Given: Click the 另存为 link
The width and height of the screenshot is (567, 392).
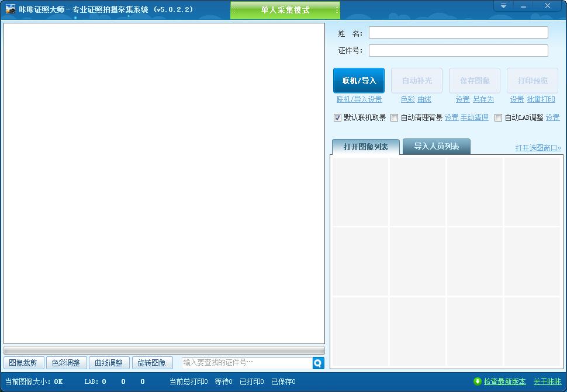Looking at the screenshot, I should point(483,99).
